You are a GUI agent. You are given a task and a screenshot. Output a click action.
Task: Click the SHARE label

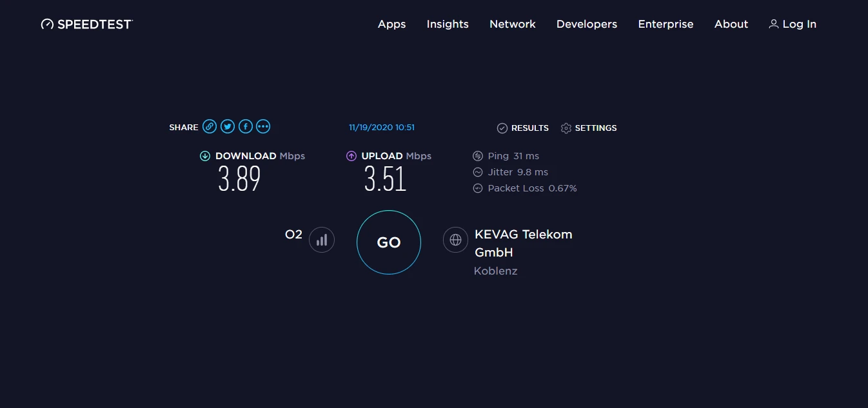tap(184, 128)
